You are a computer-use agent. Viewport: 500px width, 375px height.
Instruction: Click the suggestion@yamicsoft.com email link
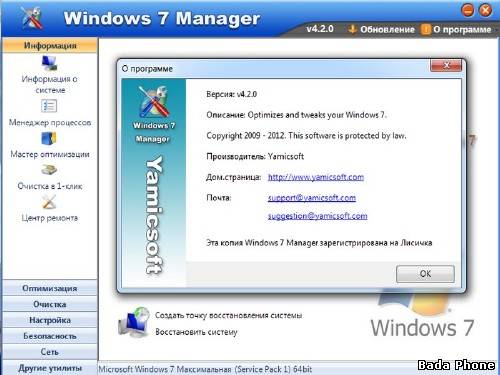pos(318,216)
